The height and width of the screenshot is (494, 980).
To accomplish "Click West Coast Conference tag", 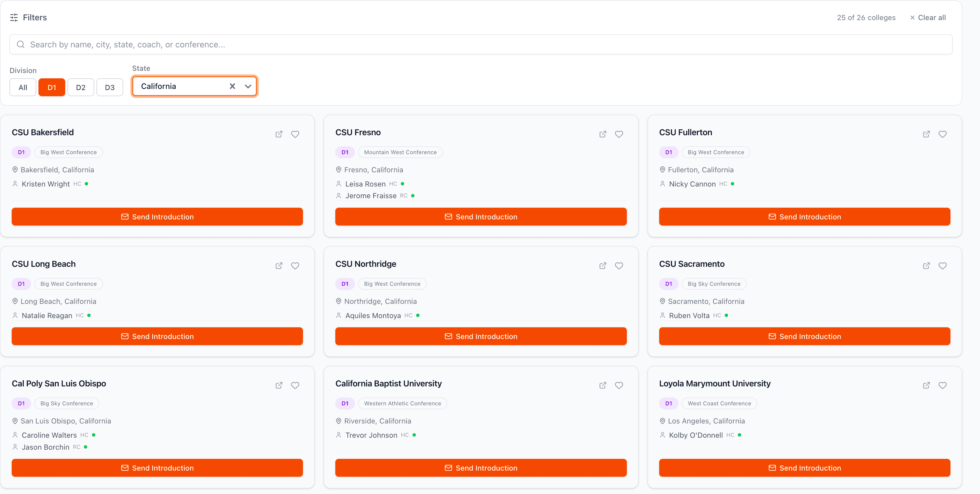I will click(719, 403).
